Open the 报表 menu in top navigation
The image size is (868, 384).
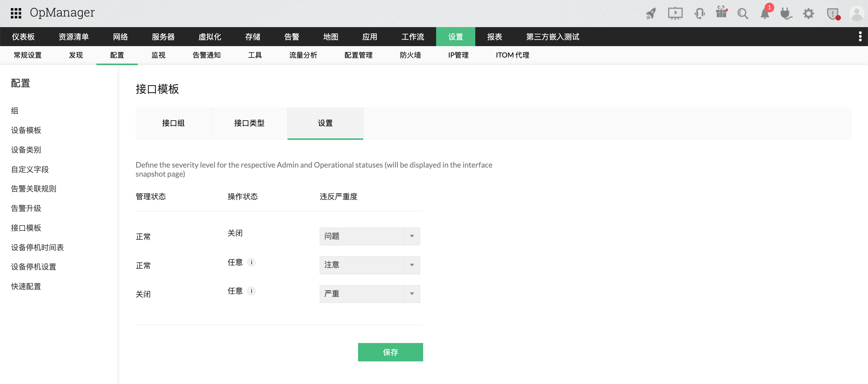coord(494,37)
